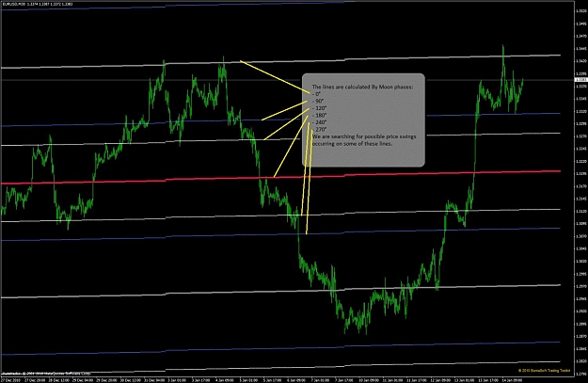Click the '- 240°' entry in the description box
Image resolution: width=588 pixels, height=383 pixels.
point(319,122)
